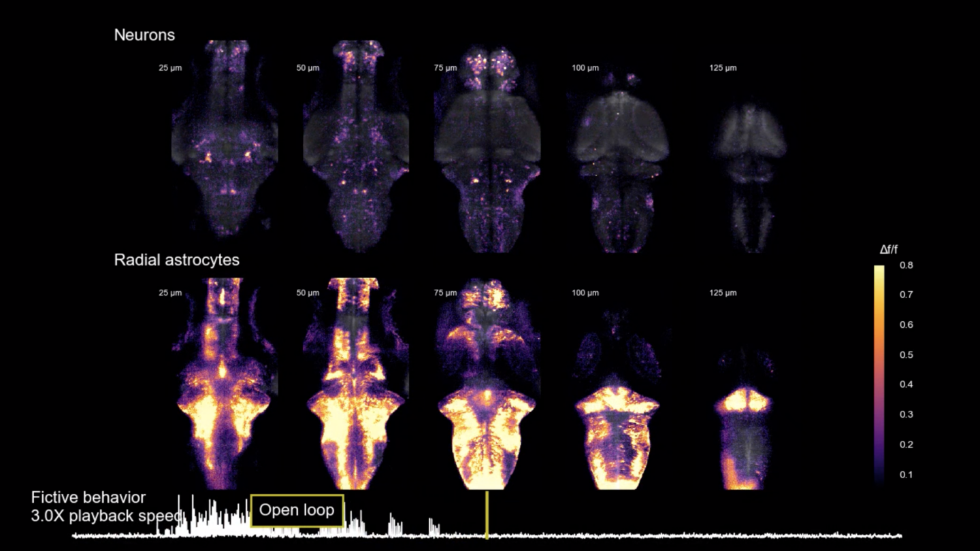Click the 50 µm label in Radial astrocytes row
The image size is (980, 551).
click(x=308, y=293)
